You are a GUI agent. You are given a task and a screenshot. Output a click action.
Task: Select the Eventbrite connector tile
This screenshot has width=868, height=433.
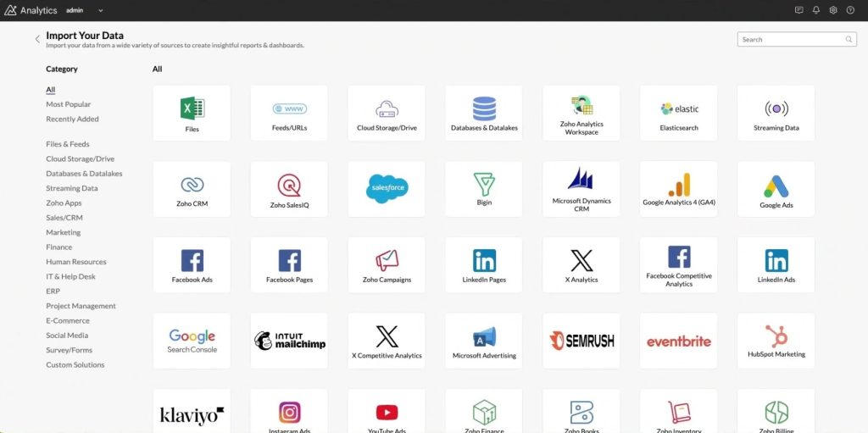[679, 341]
